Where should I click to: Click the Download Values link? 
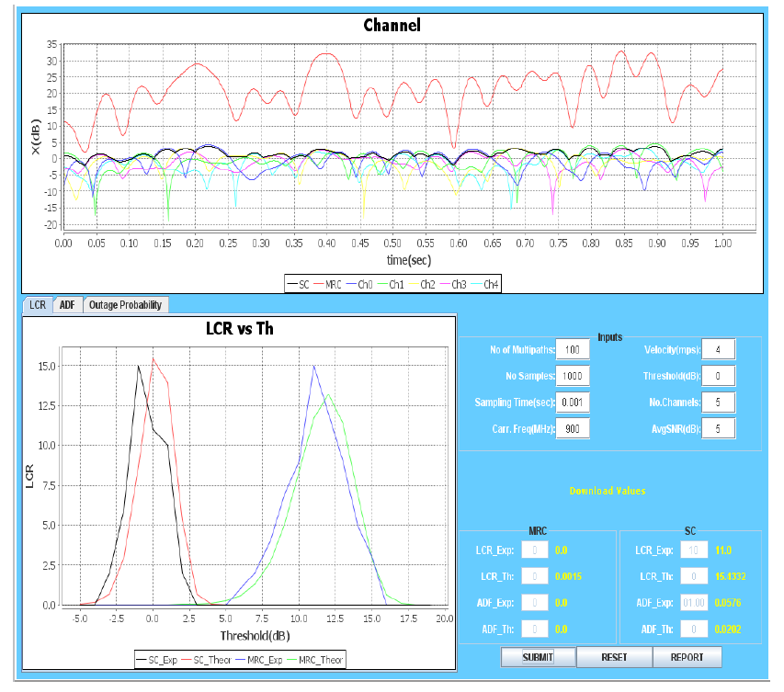click(x=607, y=491)
